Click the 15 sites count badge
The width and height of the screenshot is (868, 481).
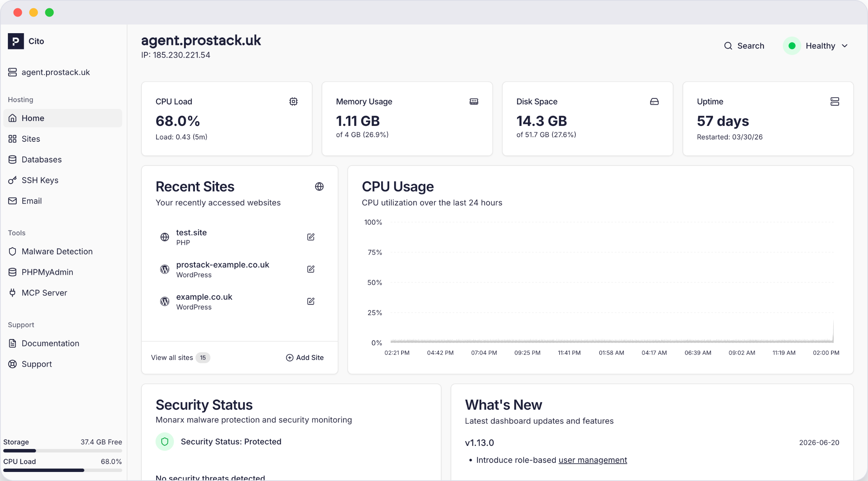point(203,357)
